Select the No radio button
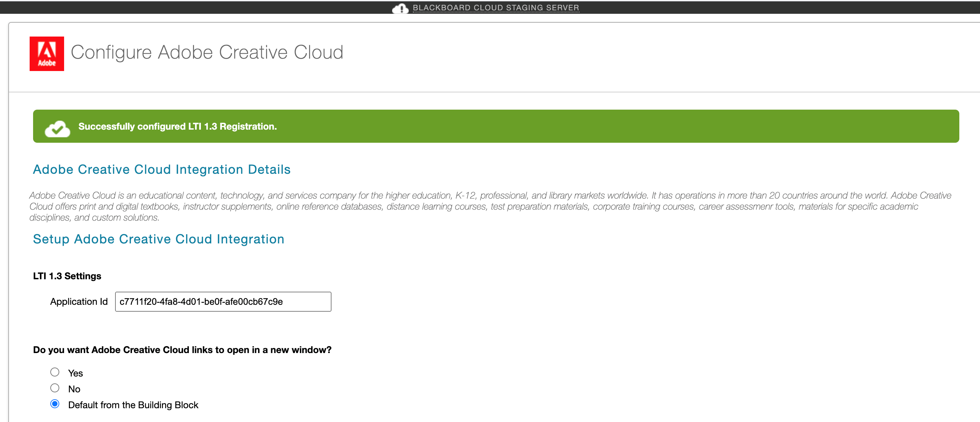980x422 pixels. point(55,388)
